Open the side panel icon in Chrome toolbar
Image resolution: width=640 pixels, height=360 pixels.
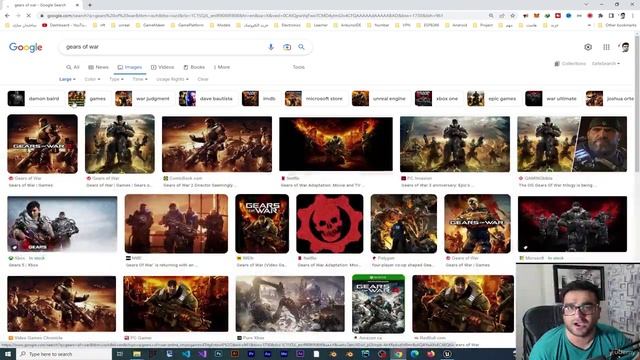[x=611, y=16]
